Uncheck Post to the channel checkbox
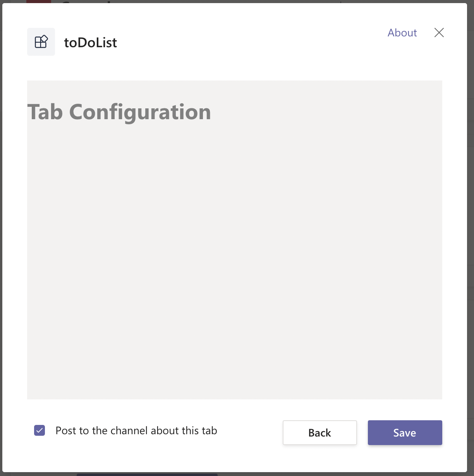The height and width of the screenshot is (476, 474). tap(39, 430)
